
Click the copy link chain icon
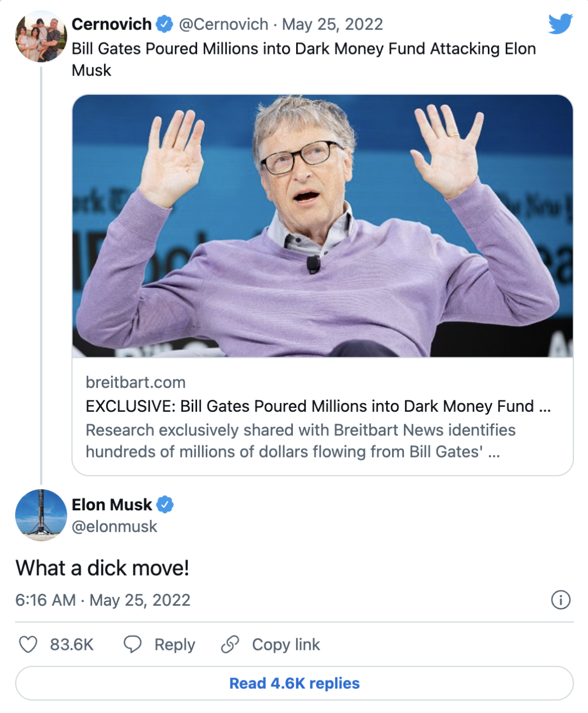click(230, 644)
